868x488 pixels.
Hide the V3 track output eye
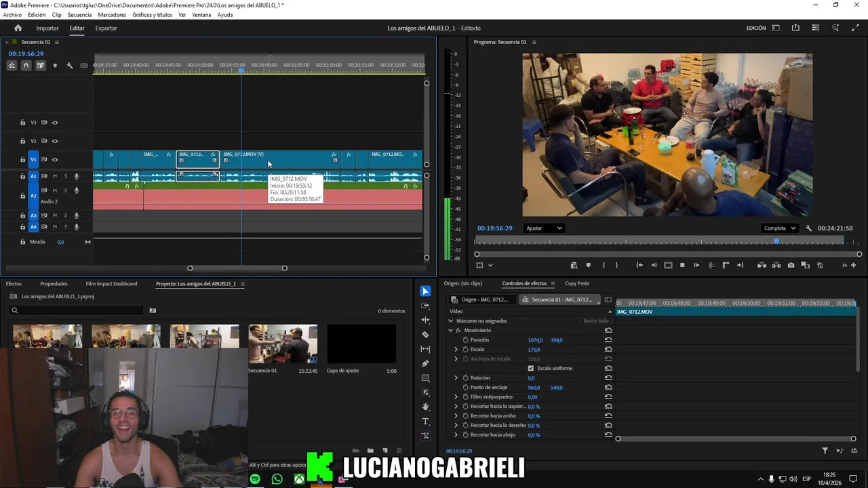[x=55, y=123]
